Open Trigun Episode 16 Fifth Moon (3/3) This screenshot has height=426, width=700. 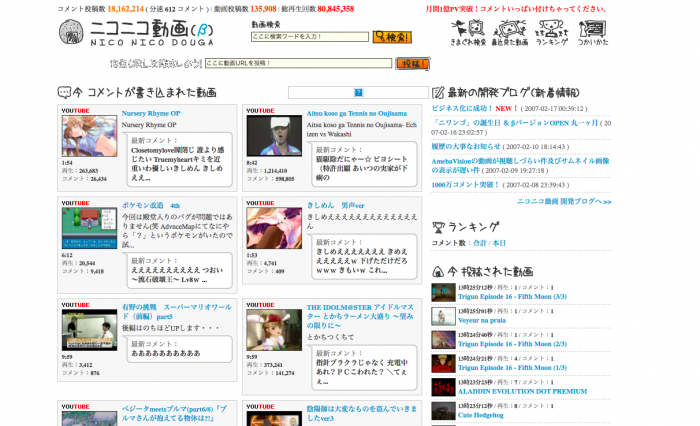click(x=512, y=297)
